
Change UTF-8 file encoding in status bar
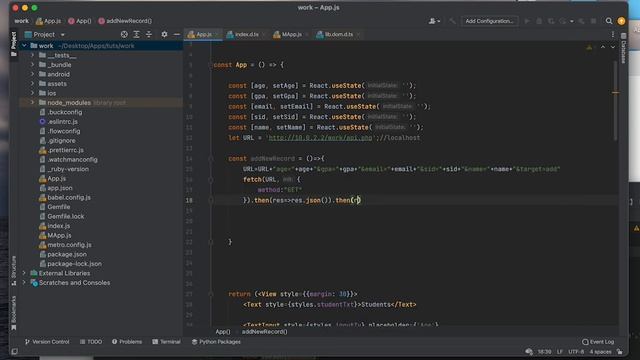[x=576, y=351]
